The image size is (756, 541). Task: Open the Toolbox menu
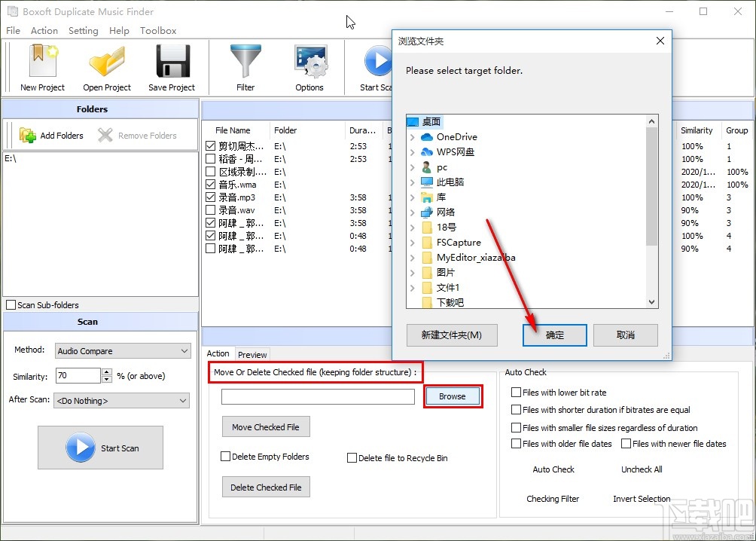[158, 30]
